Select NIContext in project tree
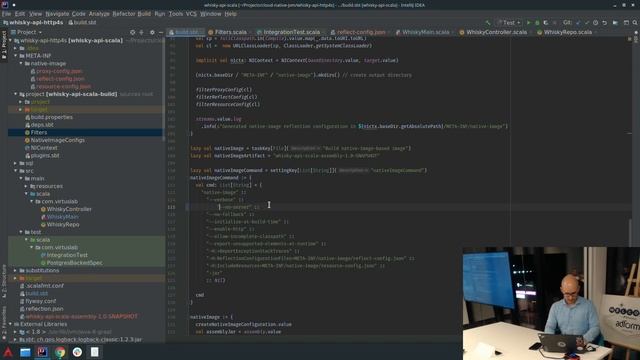The height and width of the screenshot is (360, 640). (x=44, y=148)
